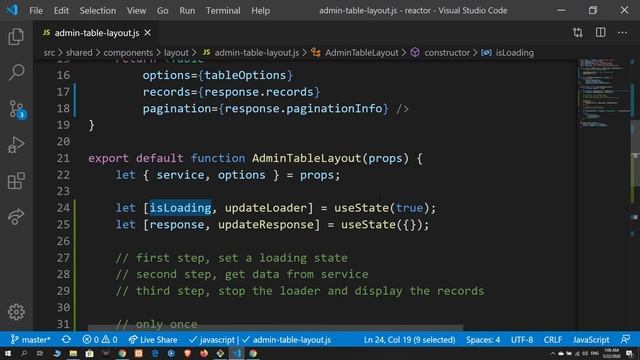Open Firefox from the taskbar
This screenshot has height=360, width=640.
(x=204, y=353)
